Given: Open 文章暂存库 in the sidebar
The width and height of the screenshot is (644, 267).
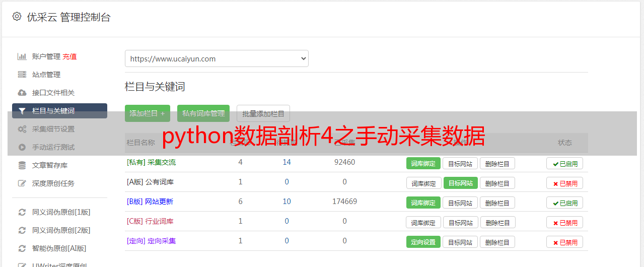Looking at the screenshot, I should click(50, 165).
